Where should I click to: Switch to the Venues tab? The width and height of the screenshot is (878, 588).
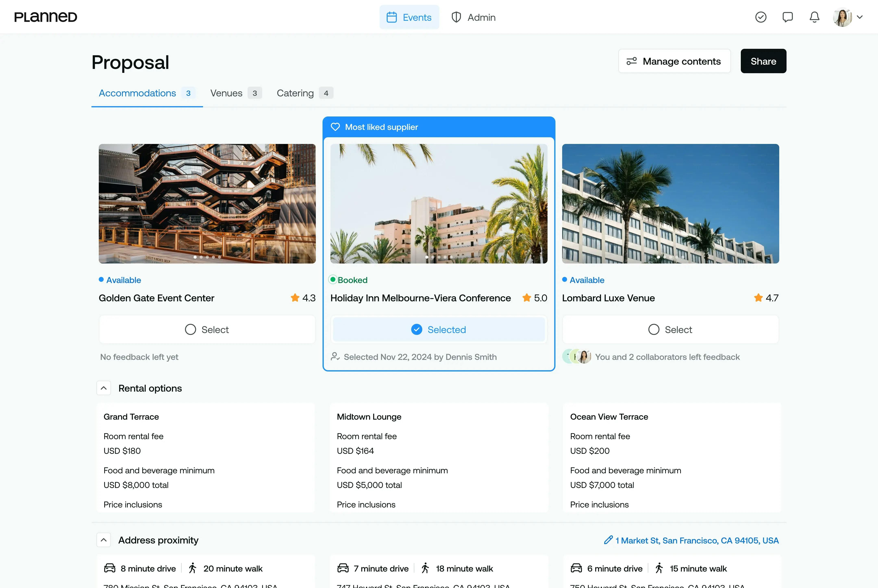pyautogui.click(x=226, y=93)
